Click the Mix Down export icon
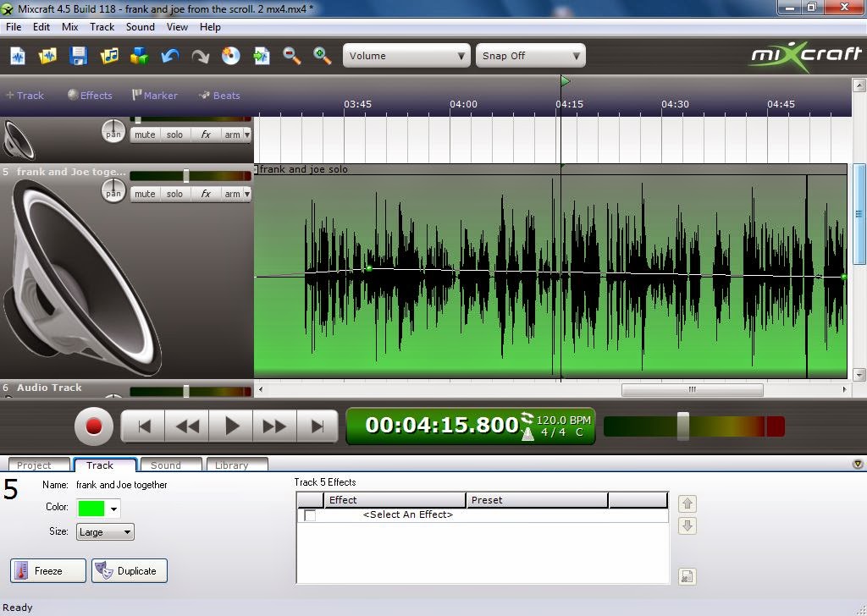Image resolution: width=867 pixels, height=616 pixels. tap(261, 56)
